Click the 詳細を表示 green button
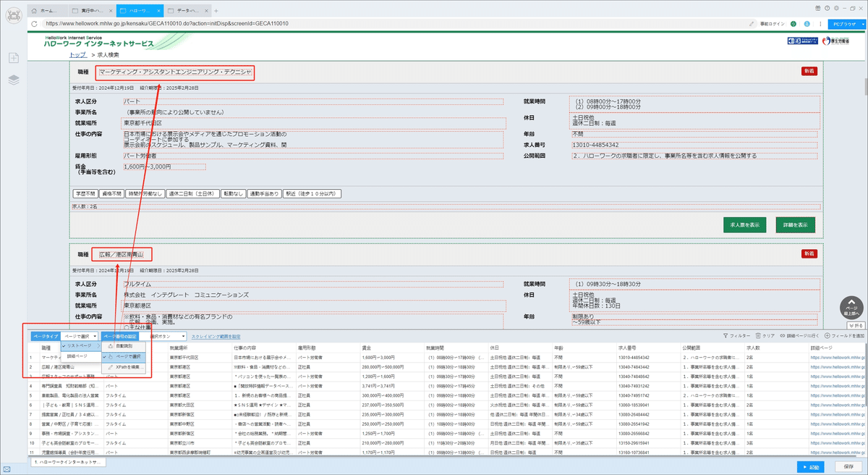Screen dimensions: 868x475 [795, 224]
